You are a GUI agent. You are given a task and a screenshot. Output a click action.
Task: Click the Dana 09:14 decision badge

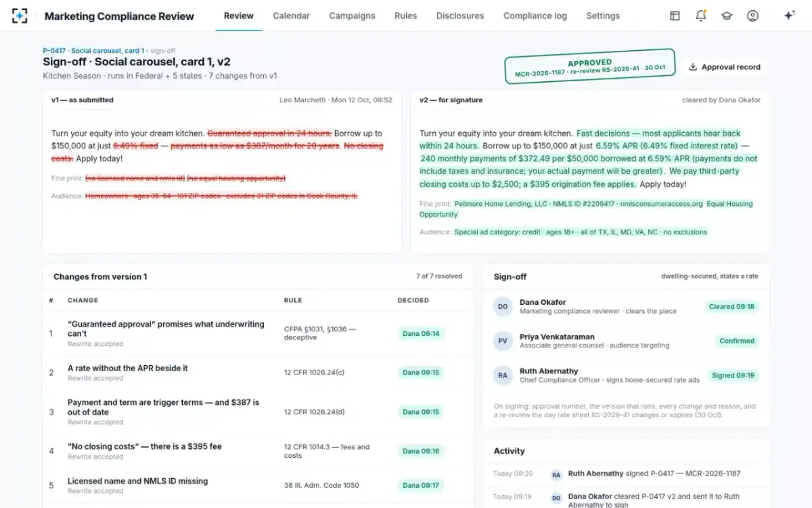point(421,333)
